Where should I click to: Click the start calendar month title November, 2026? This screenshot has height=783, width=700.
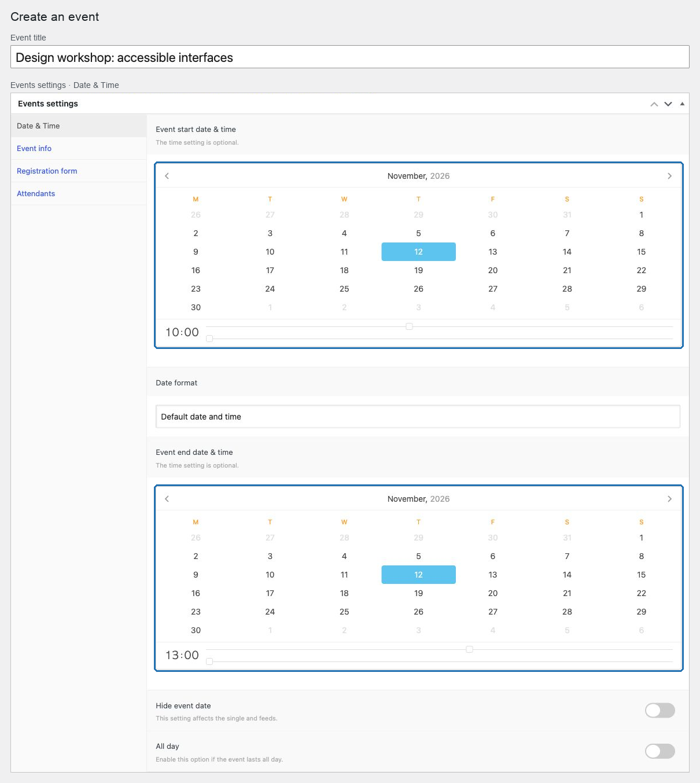418,176
